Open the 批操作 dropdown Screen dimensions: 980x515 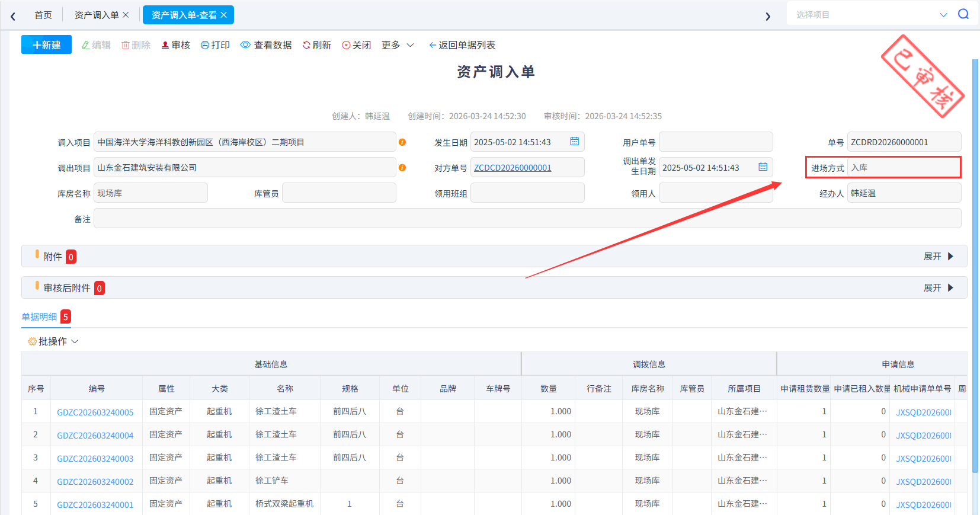click(53, 341)
